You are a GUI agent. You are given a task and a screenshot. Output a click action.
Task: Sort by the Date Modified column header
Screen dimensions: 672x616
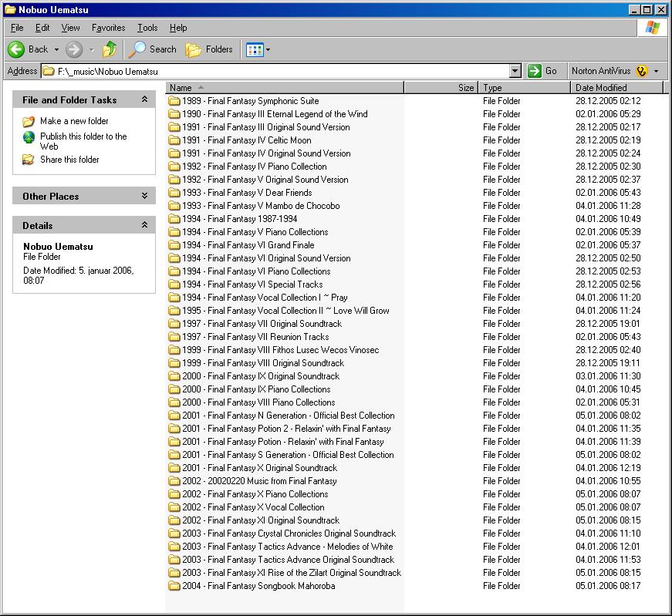(x=616, y=88)
